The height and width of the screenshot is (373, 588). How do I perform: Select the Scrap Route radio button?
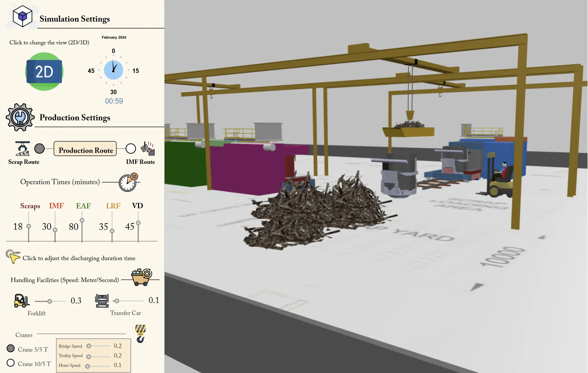click(x=39, y=148)
